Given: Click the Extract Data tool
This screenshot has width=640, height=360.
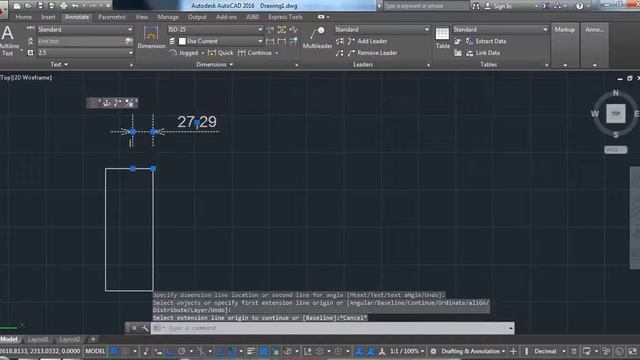Looking at the screenshot, I should (x=486, y=41).
